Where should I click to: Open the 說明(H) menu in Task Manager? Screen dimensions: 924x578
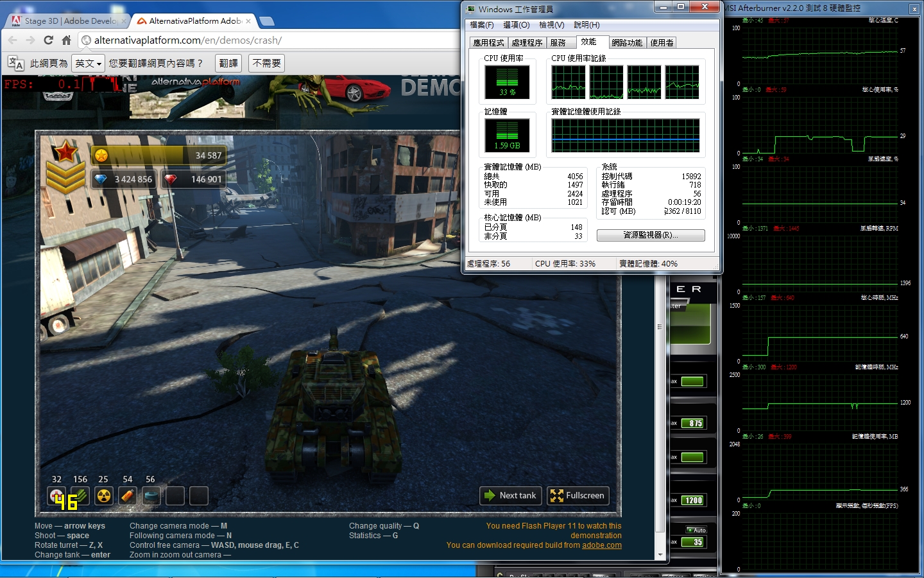[x=587, y=25]
